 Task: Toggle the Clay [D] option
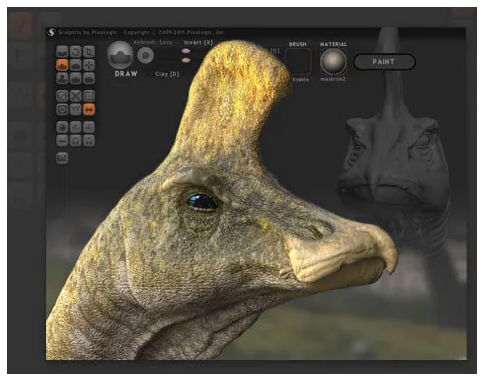pyautogui.click(x=167, y=74)
